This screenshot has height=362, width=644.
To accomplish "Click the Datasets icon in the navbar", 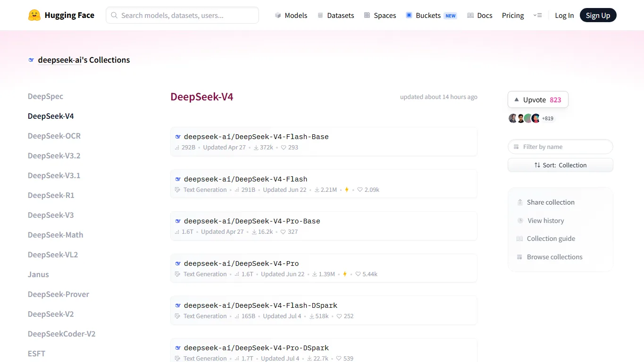I will click(320, 16).
